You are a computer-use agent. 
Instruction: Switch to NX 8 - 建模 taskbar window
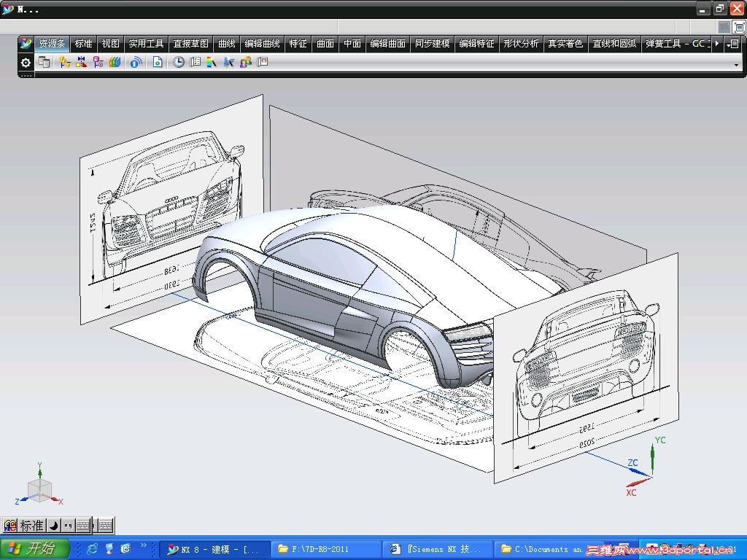[x=214, y=550]
